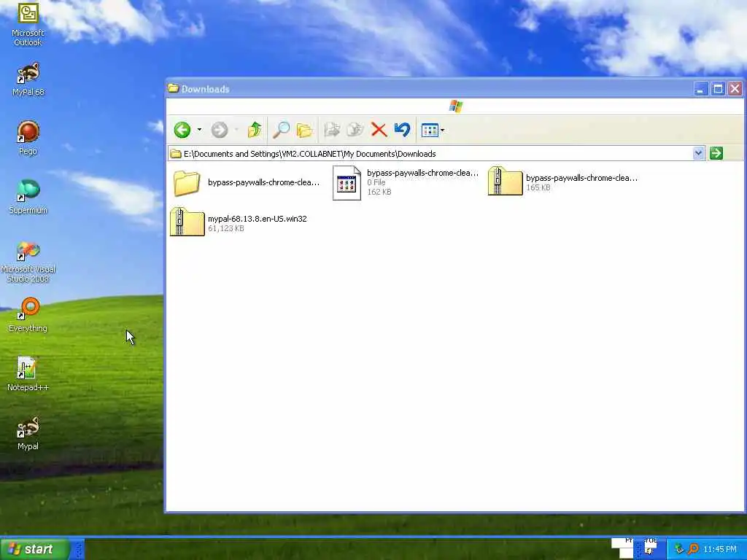747x560 pixels.
Task: Open the Search magnifier pane
Action: coord(281,130)
